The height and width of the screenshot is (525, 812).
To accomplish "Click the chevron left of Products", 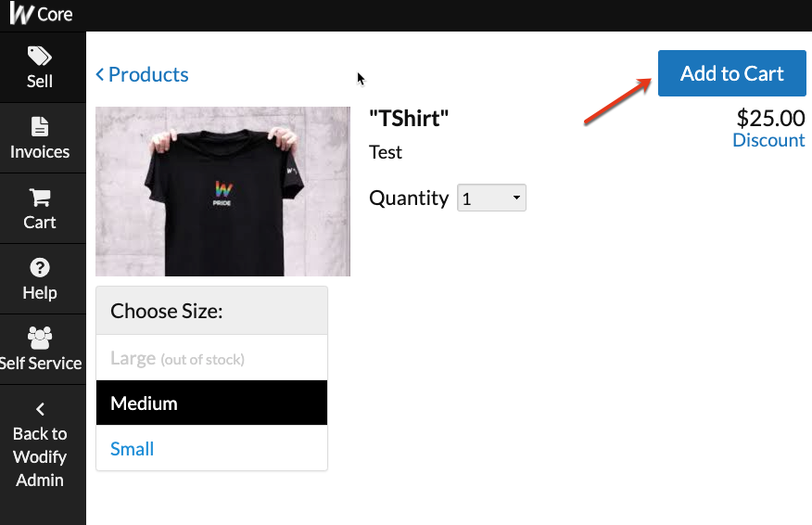I will pos(100,74).
